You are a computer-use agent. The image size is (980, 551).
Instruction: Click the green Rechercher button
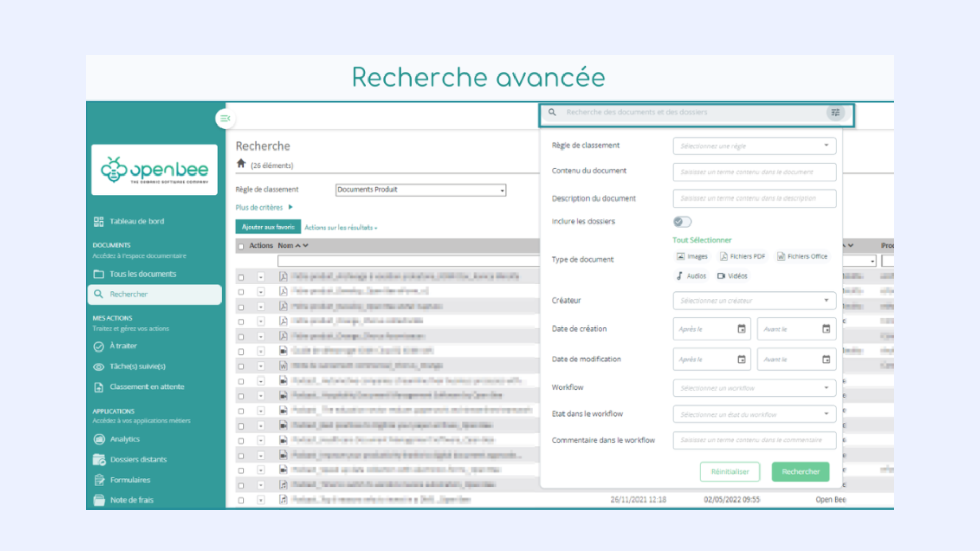pos(800,472)
